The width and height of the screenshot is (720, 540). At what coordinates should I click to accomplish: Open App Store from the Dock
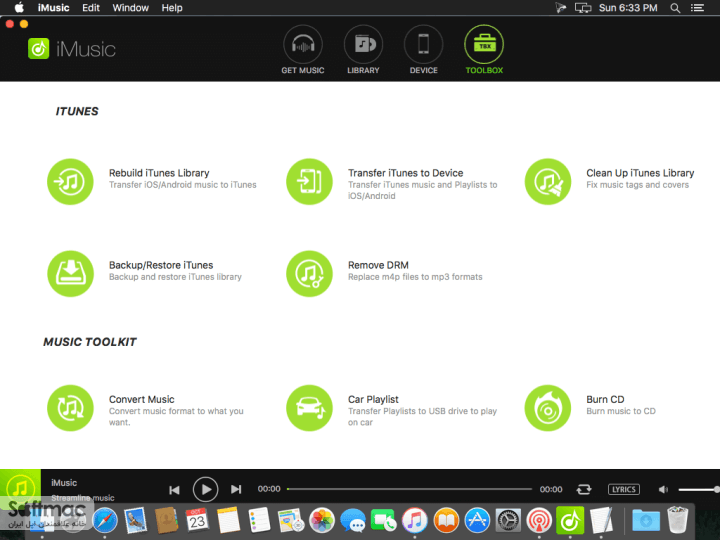point(477,521)
